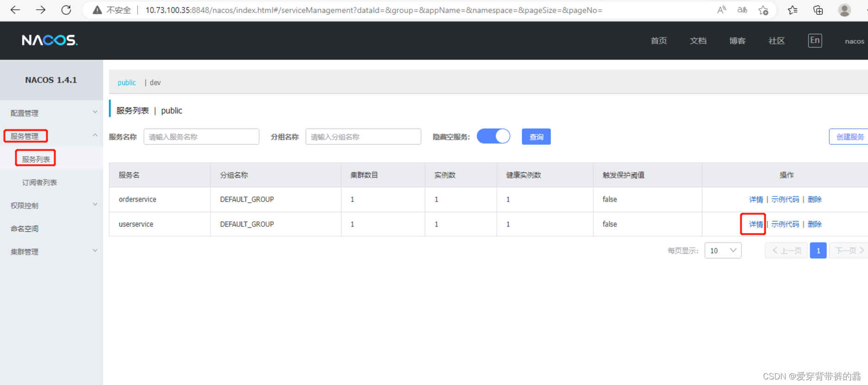868x385 pixels.
Task: Click the not-secure warning triangle icon
Action: point(97,10)
